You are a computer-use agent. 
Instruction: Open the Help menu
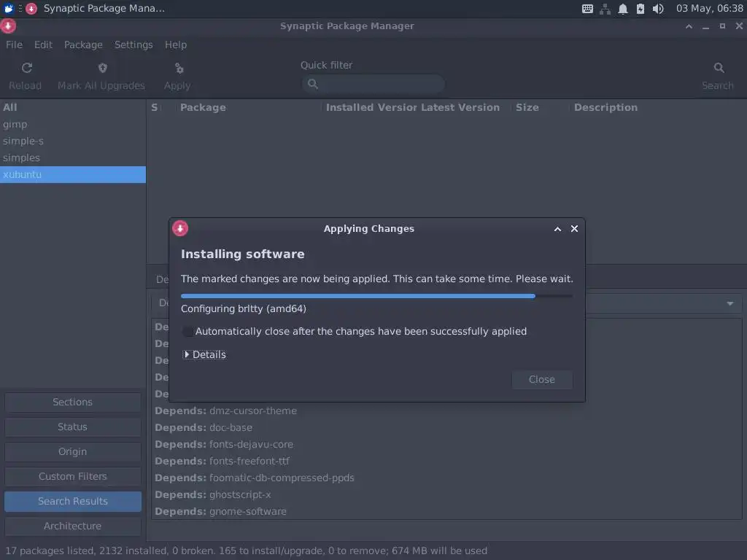(x=176, y=44)
